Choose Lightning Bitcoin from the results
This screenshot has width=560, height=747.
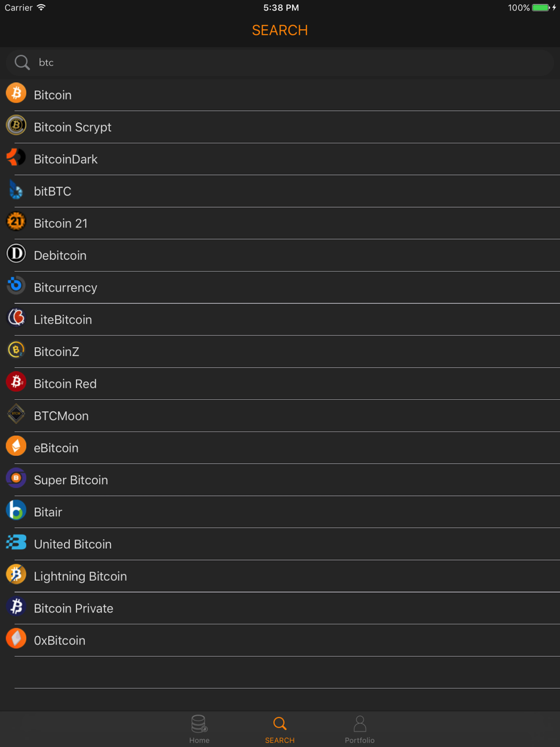coord(280,576)
